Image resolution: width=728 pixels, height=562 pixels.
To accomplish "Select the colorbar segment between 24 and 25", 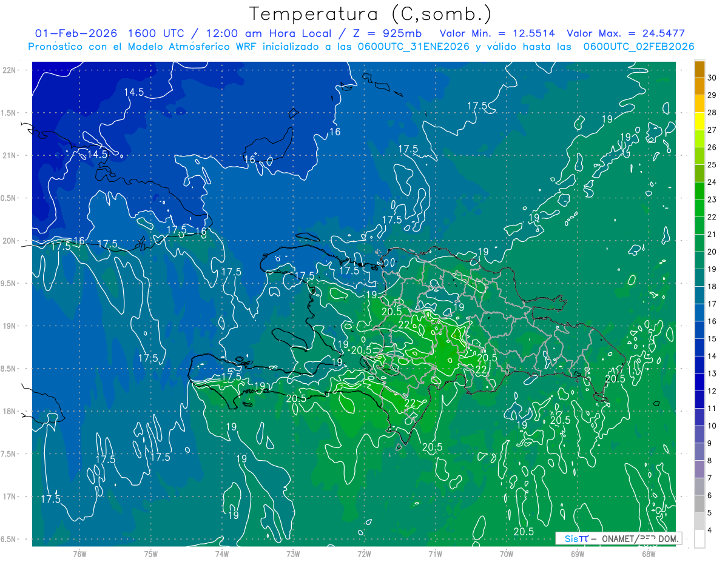I will [699, 173].
